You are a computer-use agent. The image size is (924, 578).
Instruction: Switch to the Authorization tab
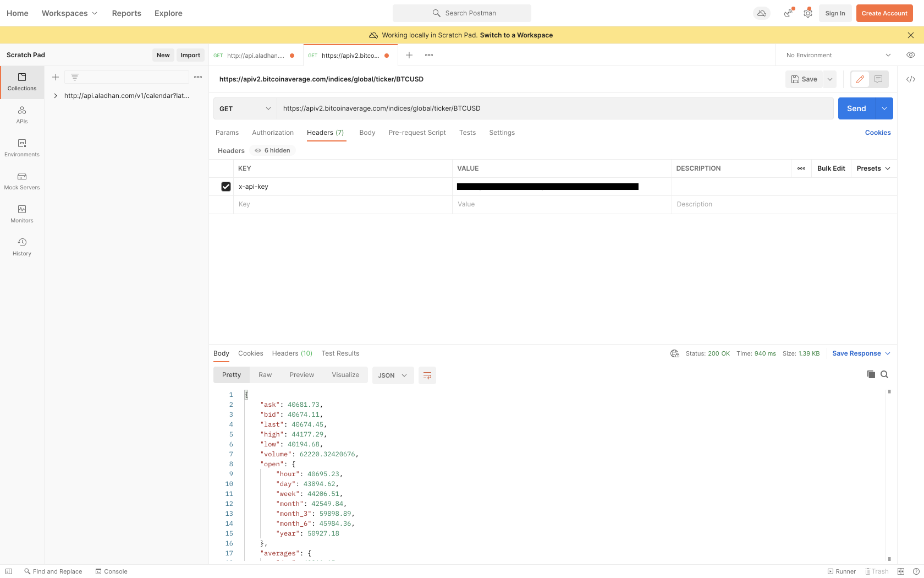point(273,133)
